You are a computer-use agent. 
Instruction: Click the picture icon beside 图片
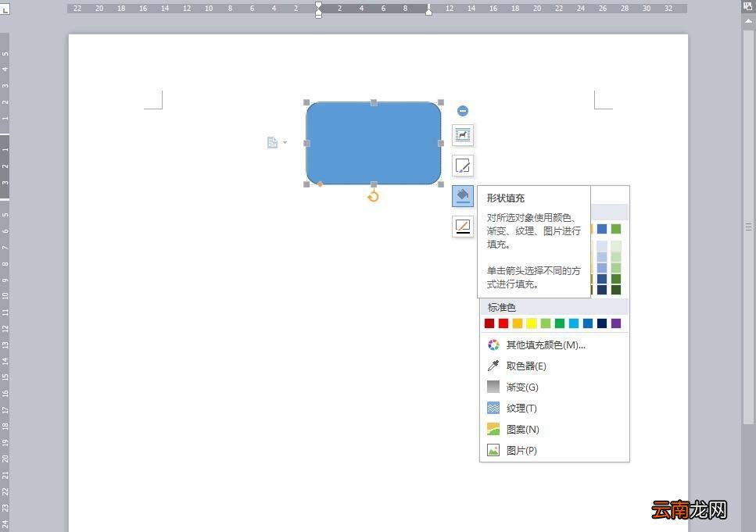tap(493, 450)
